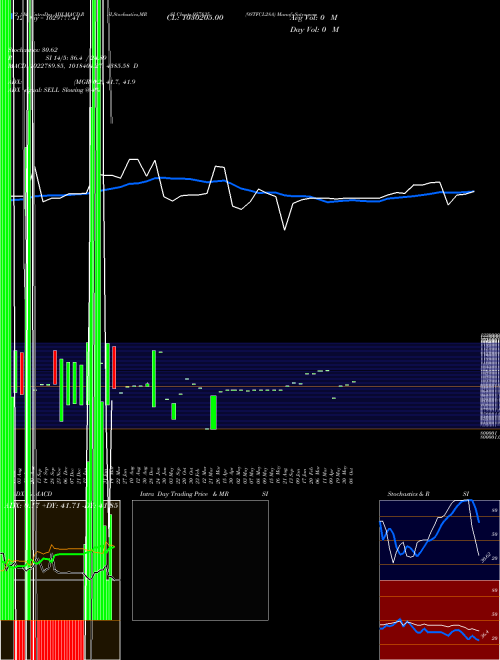The height and width of the screenshot is (660, 500).
Task: Click the blue moving average line on main chart
Action: [x=242, y=190]
